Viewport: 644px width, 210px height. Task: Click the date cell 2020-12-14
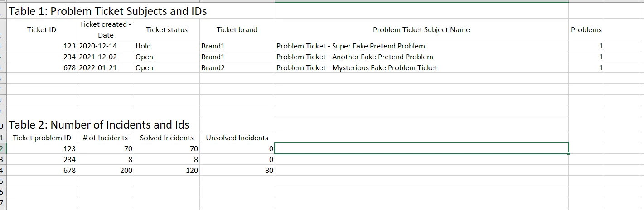[x=106, y=46]
